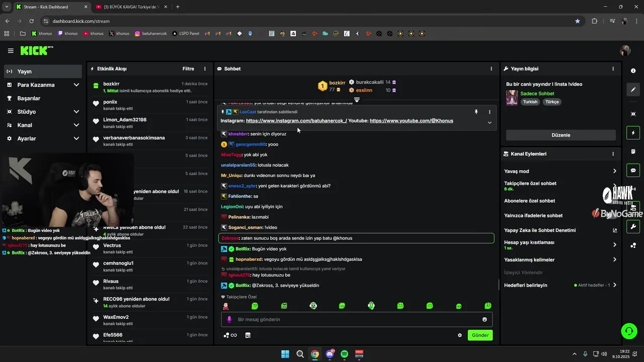644x362 pixels.
Task: Toggle the wrench channel actions icon
Action: point(633,226)
